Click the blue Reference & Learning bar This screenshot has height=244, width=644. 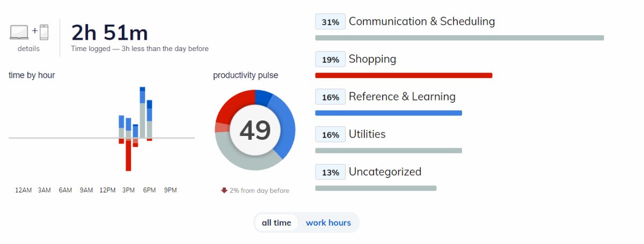click(389, 113)
